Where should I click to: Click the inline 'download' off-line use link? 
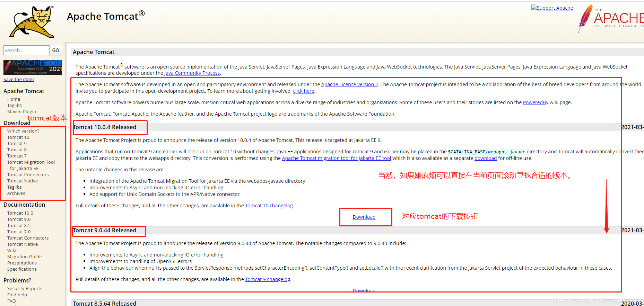click(486, 158)
